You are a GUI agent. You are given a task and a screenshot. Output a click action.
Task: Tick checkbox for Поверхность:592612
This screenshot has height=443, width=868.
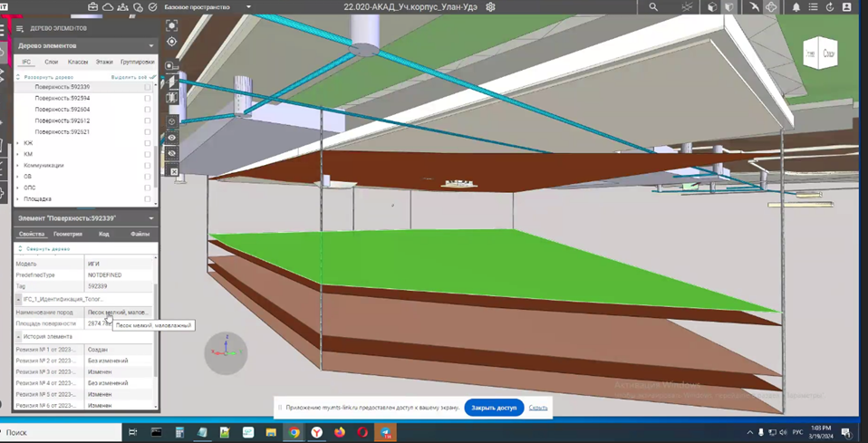(x=148, y=120)
